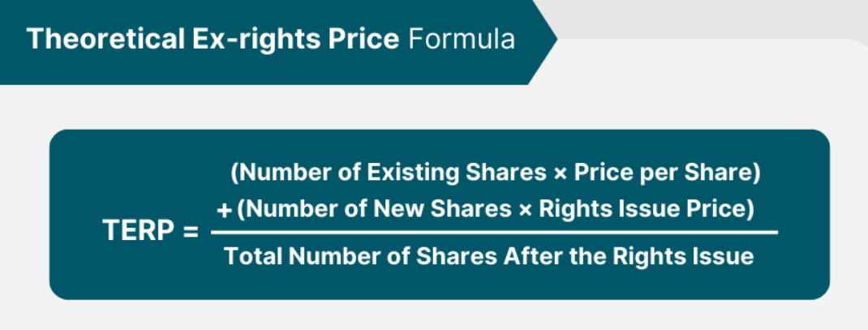Click the closing parenthesis after 'Rights Issue Price'
The image size is (868, 330).
pos(750,209)
